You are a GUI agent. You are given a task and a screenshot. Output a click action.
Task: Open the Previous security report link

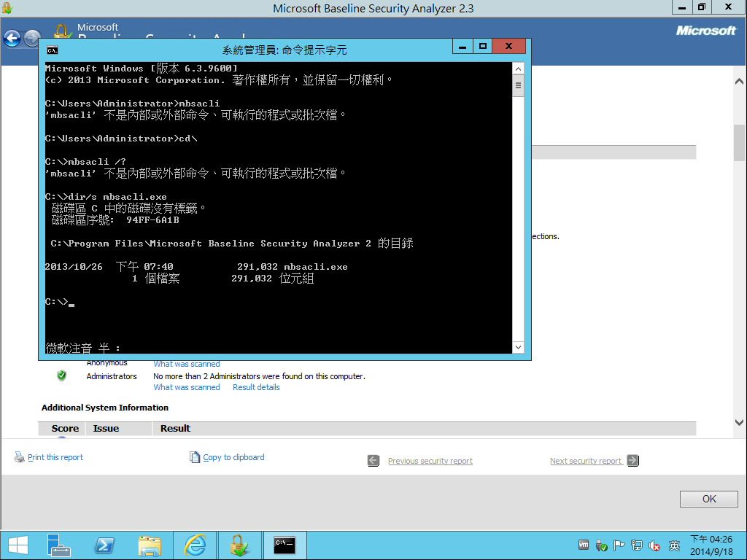(x=430, y=461)
